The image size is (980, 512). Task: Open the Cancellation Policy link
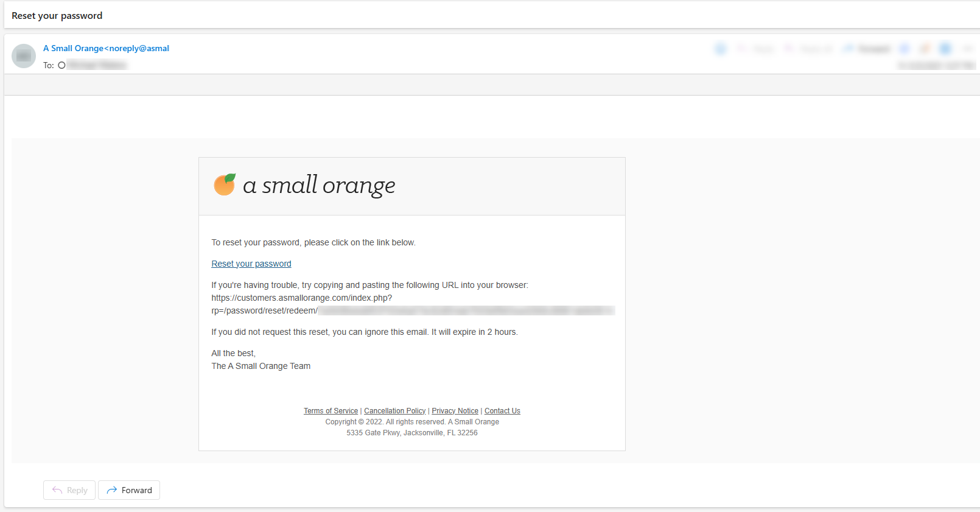(394, 411)
